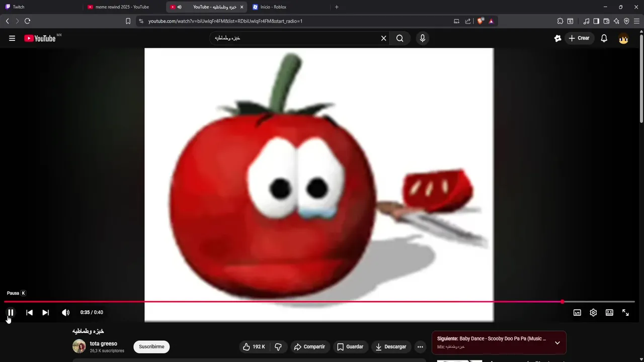Toggle the browser sidebar panel

(596, 21)
